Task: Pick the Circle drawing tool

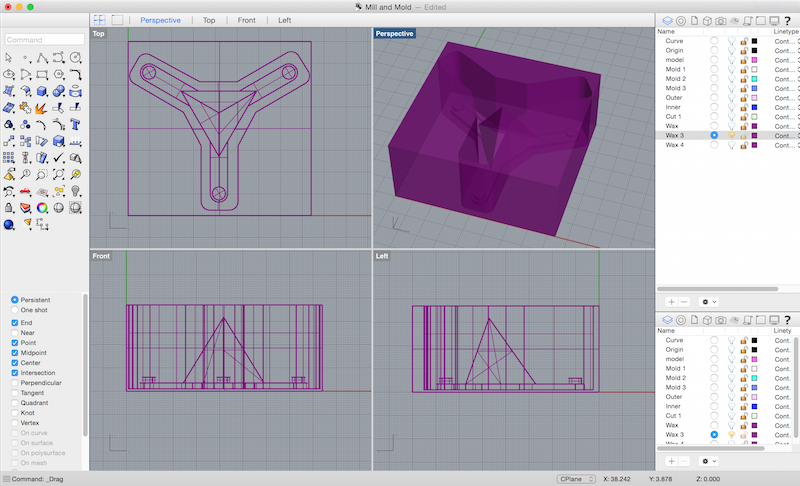Action: [75, 57]
